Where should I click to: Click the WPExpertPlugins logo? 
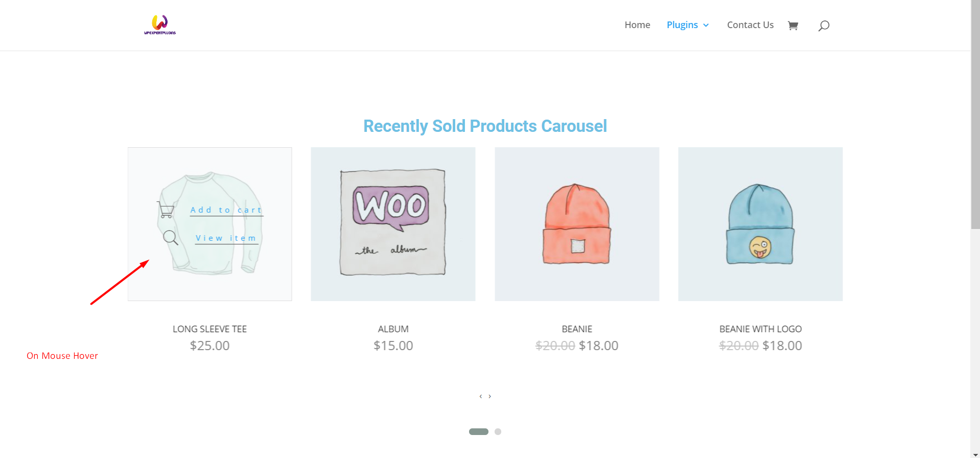(160, 25)
